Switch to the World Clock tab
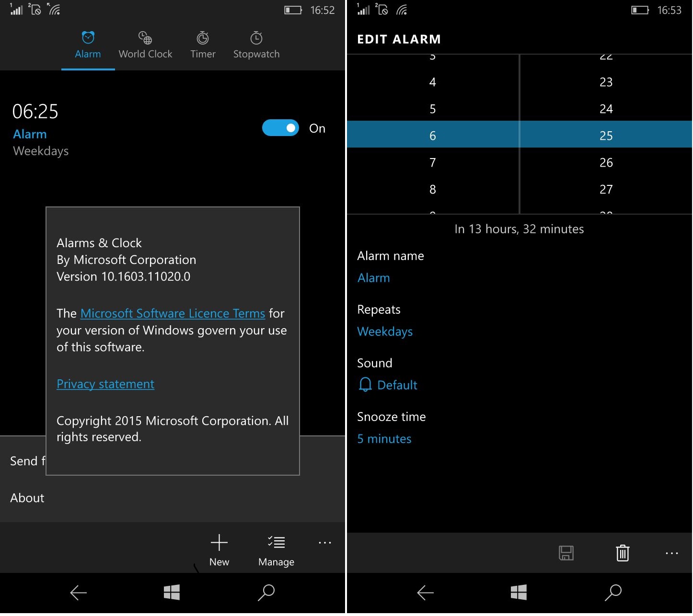Image resolution: width=693 pixels, height=616 pixels. pyautogui.click(x=145, y=45)
